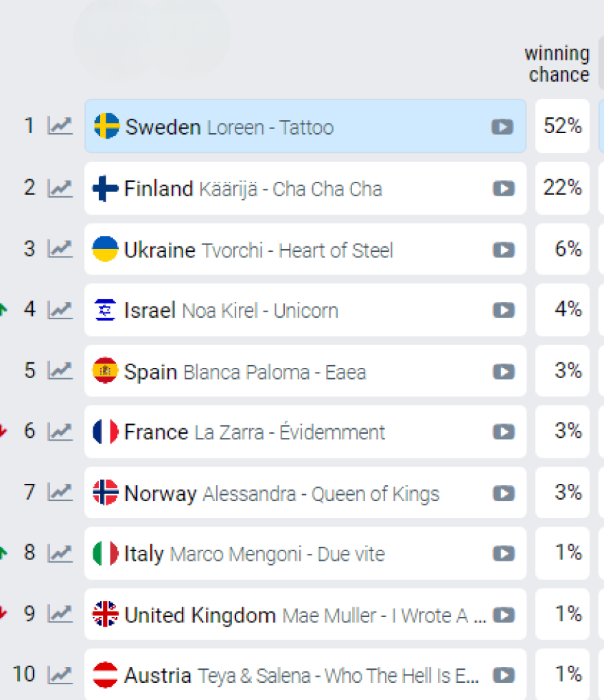Play Finland's Cha Cha Cha video
Viewport: 604px width, 700px height.
[x=503, y=189]
